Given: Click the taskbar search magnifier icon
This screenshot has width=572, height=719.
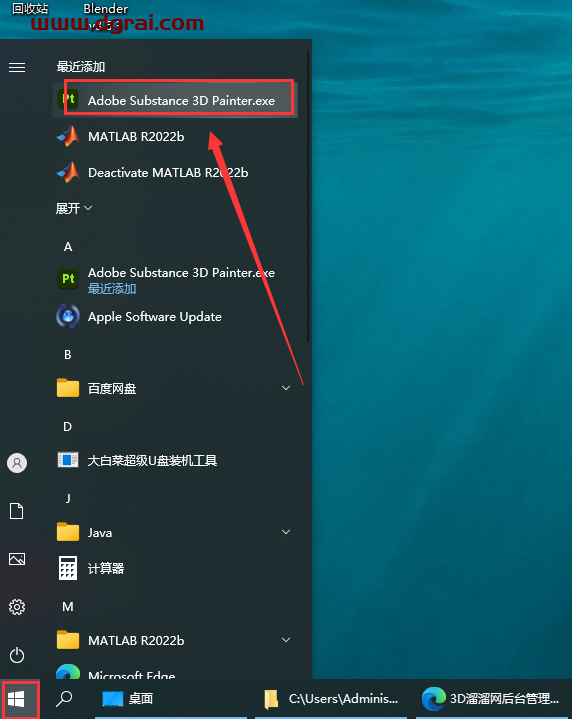Looking at the screenshot, I should pyautogui.click(x=64, y=699).
